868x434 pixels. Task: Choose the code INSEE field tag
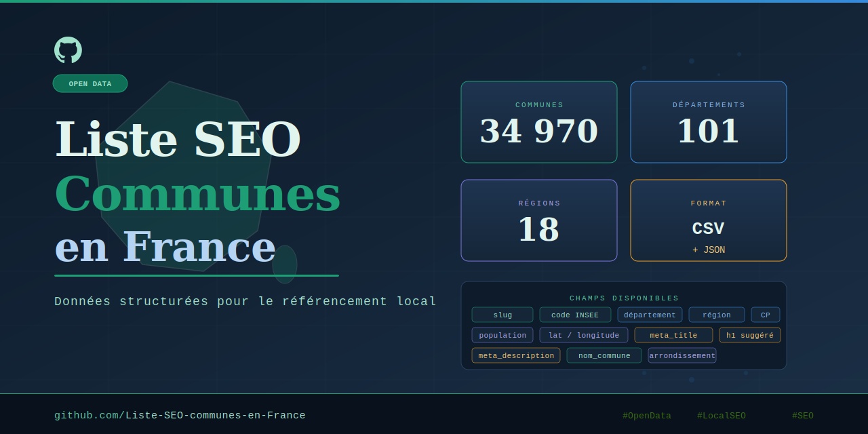coord(575,315)
